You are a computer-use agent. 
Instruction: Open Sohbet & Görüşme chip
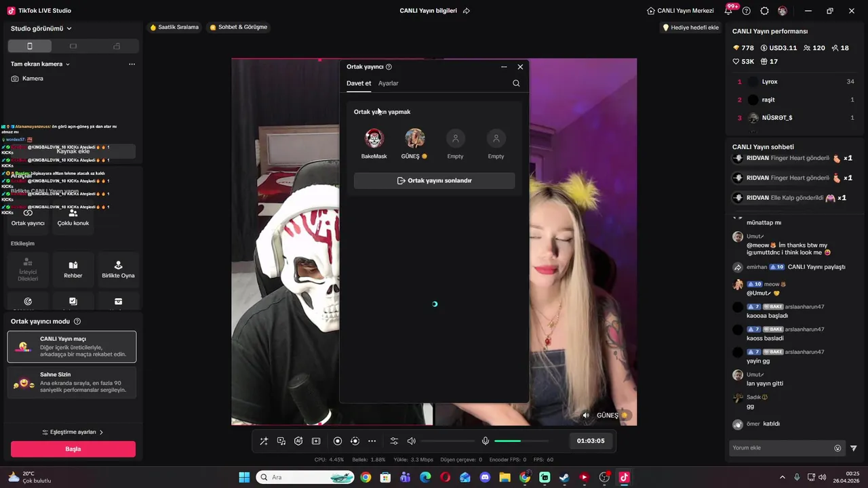(239, 27)
